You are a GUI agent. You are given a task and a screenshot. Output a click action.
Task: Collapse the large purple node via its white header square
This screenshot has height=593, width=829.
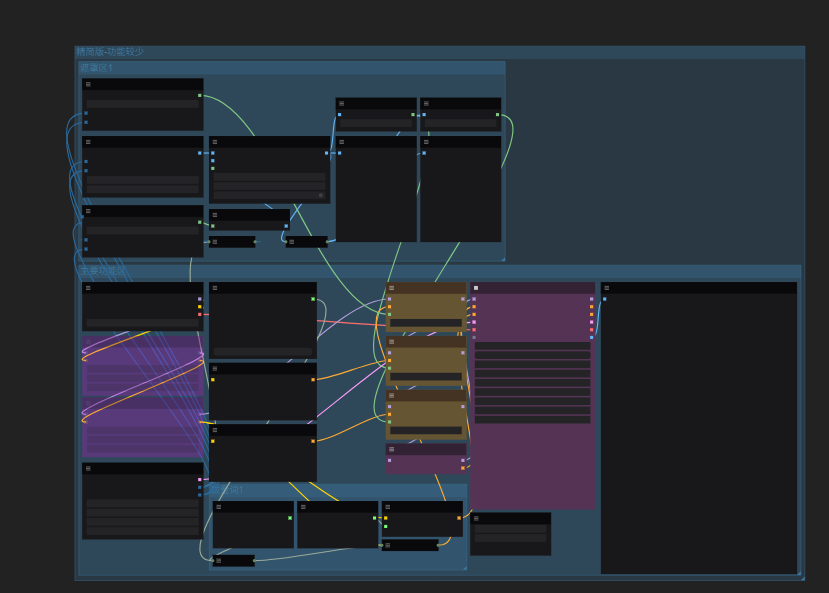(476, 288)
